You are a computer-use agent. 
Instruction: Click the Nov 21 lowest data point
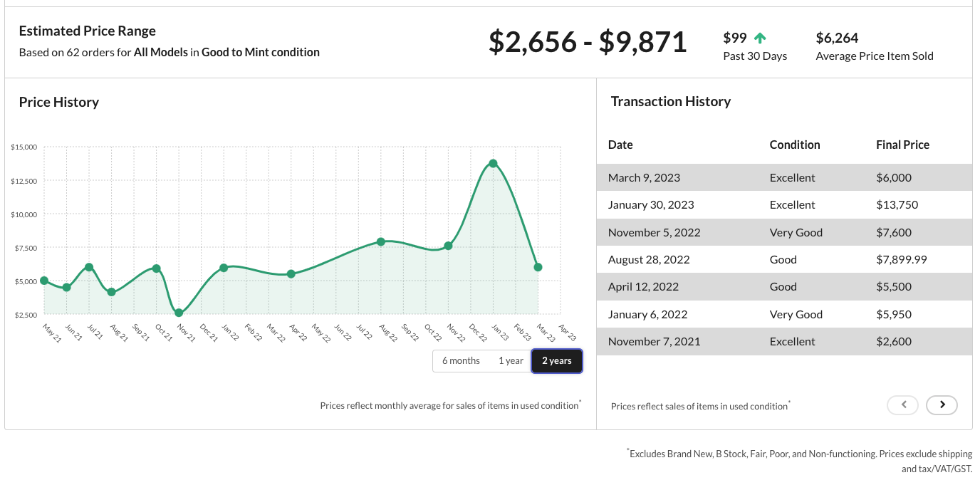[179, 313]
